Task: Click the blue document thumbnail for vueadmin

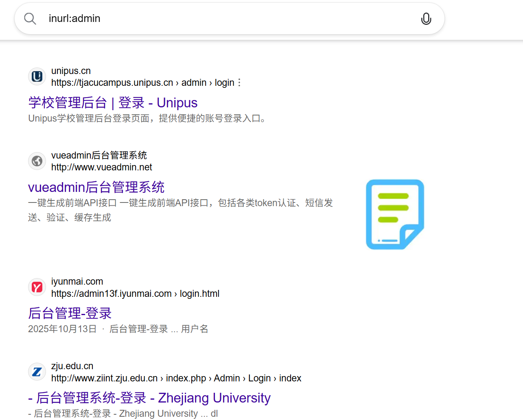Action: pos(395,214)
